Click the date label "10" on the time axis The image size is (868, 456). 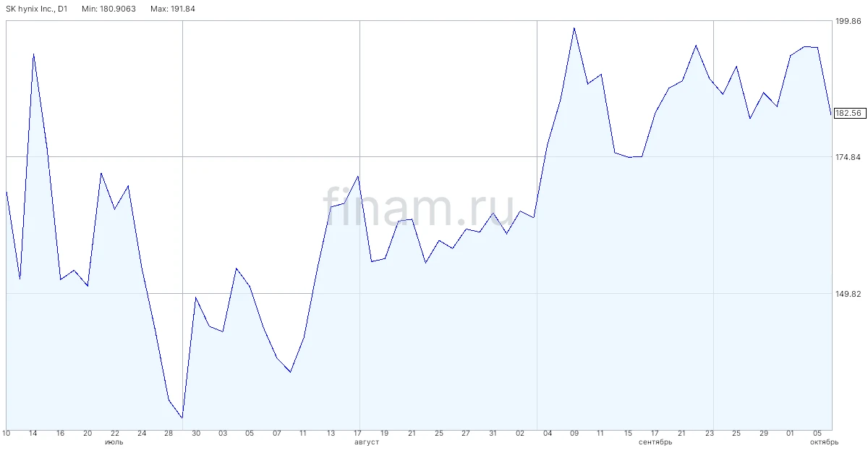click(6, 434)
